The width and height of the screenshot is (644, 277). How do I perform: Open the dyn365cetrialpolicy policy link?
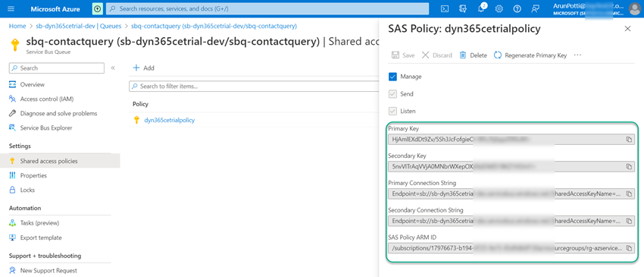click(x=169, y=120)
